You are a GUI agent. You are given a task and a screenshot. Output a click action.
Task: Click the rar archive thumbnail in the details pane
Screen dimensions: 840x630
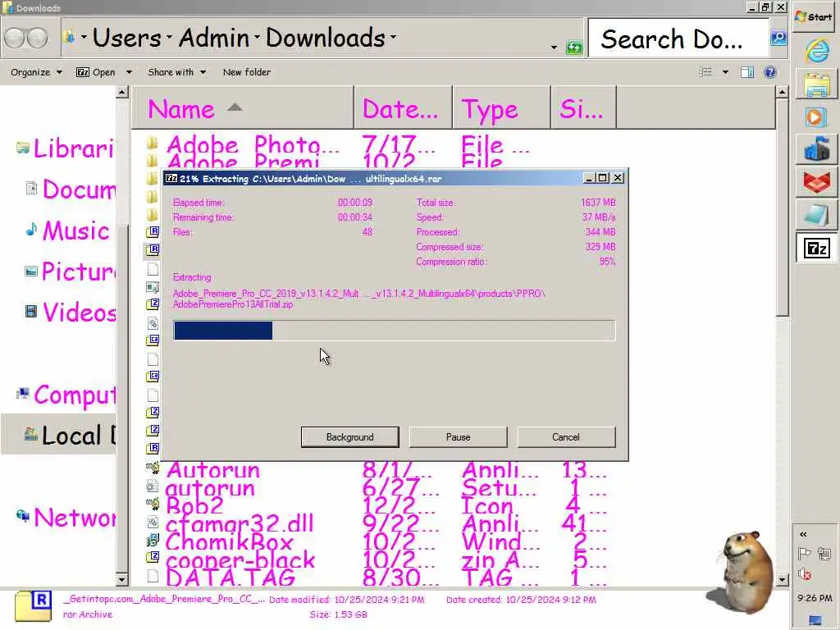pos(33,606)
